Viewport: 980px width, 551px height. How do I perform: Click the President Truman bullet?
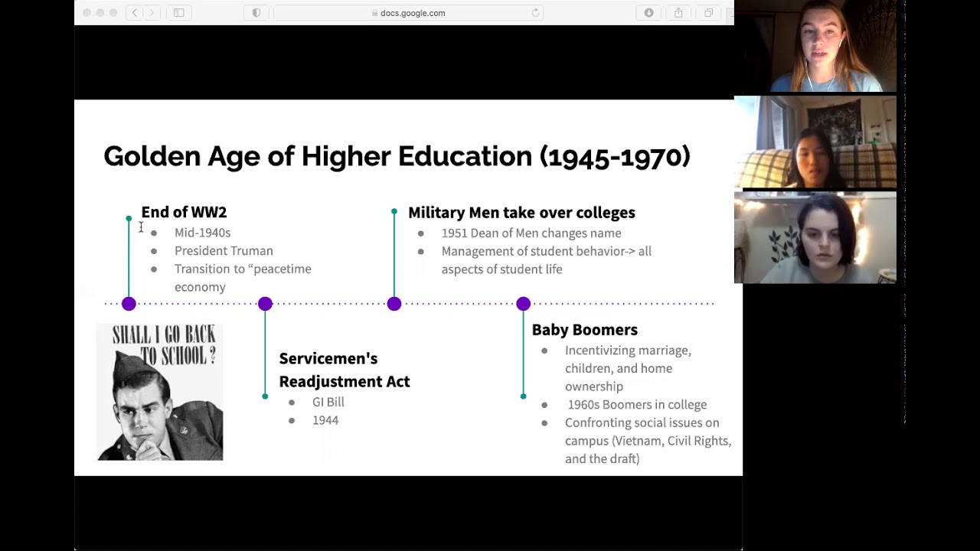click(x=224, y=251)
